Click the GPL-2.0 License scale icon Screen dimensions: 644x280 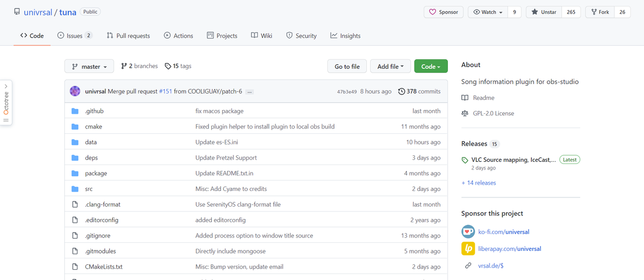(x=465, y=113)
